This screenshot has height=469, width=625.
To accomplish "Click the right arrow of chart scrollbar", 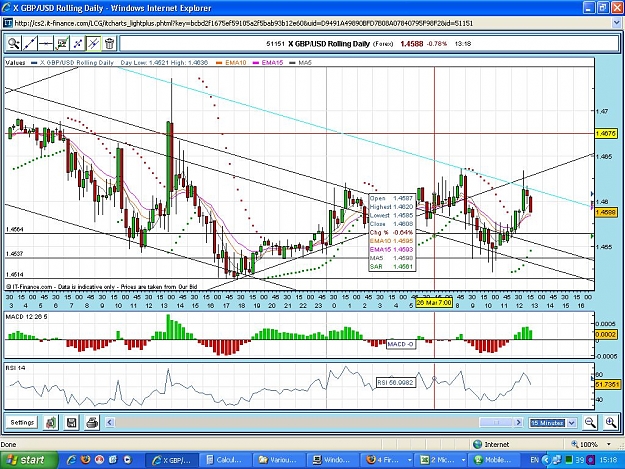I will click(x=518, y=422).
